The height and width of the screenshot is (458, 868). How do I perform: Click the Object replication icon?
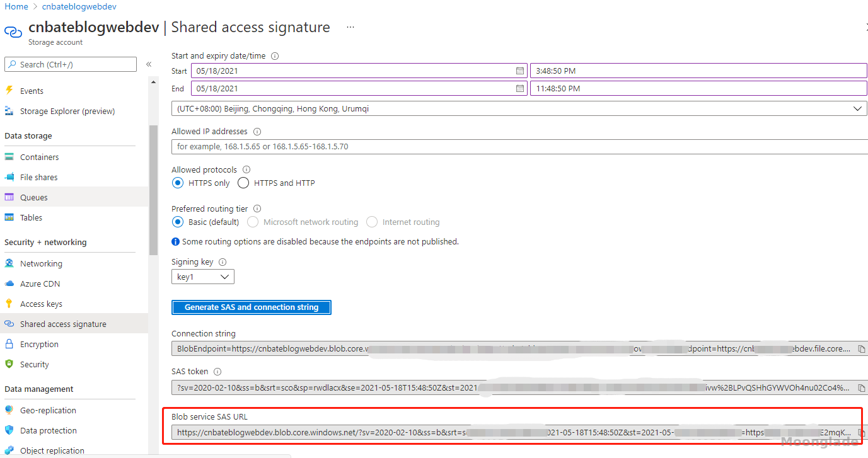(x=9, y=450)
